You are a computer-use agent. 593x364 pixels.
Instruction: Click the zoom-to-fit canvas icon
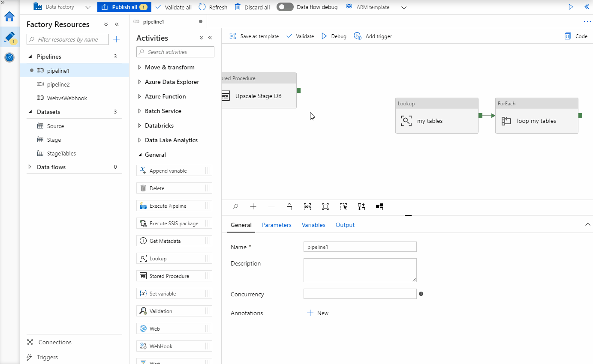pos(325,206)
